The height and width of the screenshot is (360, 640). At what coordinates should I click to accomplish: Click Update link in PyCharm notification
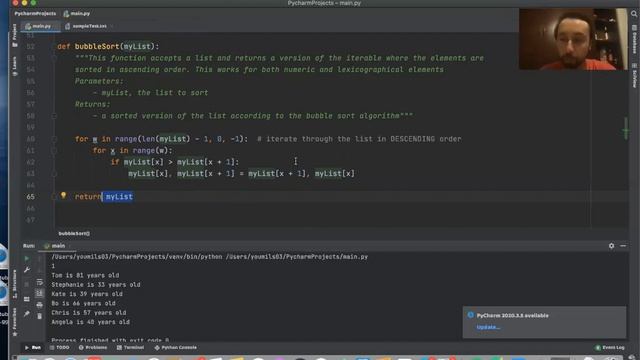point(488,327)
